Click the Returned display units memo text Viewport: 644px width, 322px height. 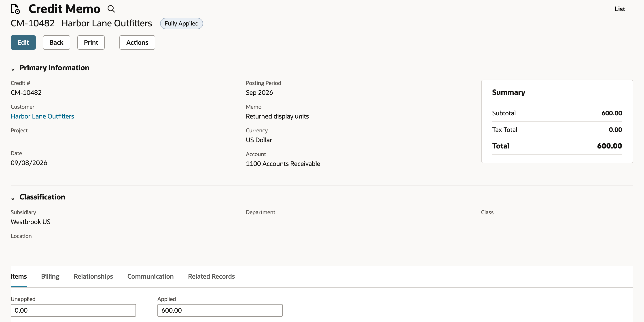click(277, 116)
